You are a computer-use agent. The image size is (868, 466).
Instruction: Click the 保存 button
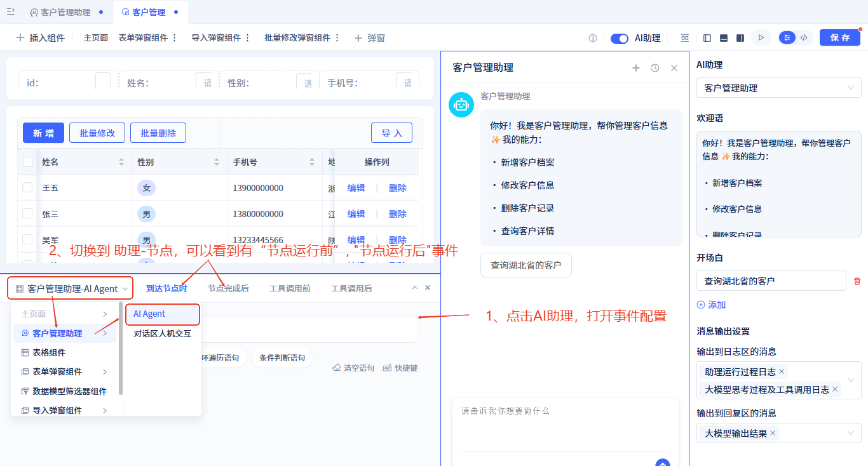(x=840, y=37)
